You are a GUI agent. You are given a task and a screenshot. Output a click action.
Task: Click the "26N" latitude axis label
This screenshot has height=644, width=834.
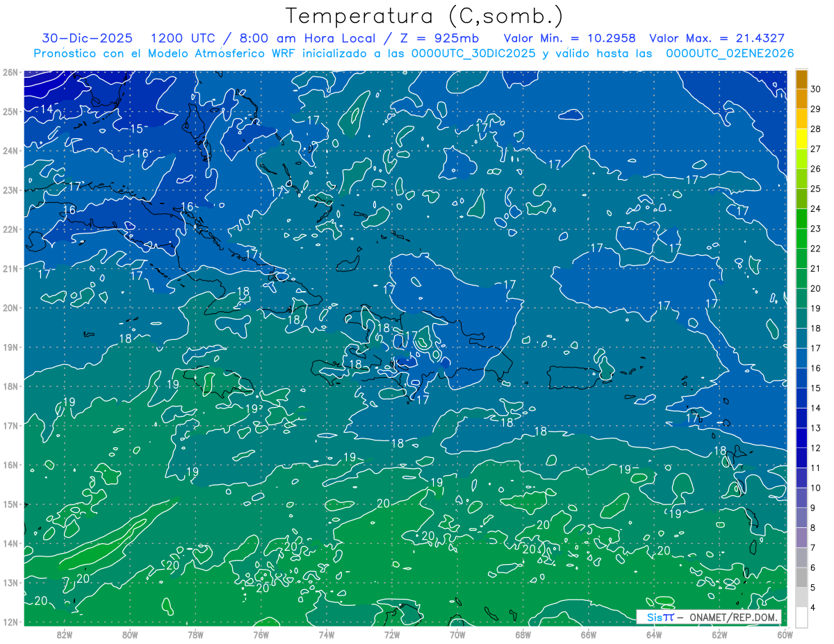[10, 72]
